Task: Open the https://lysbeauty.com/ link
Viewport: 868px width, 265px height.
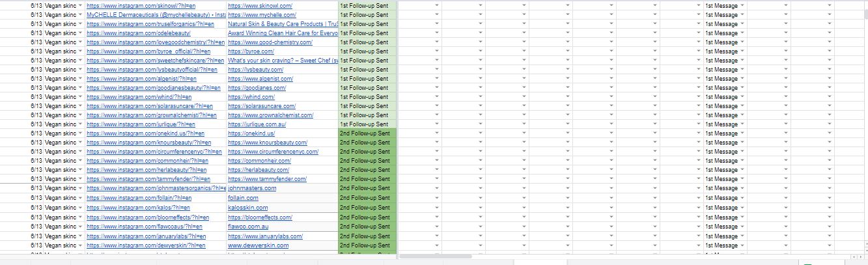Action: point(255,69)
